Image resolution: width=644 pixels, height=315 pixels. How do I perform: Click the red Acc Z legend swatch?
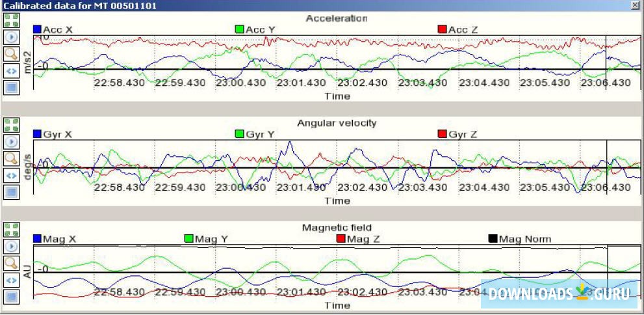pos(443,29)
